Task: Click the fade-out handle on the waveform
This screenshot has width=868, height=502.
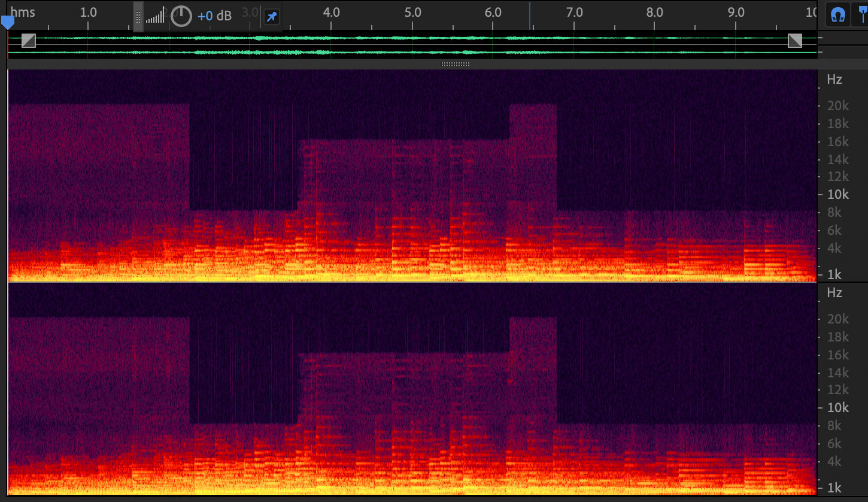Action: pos(795,41)
